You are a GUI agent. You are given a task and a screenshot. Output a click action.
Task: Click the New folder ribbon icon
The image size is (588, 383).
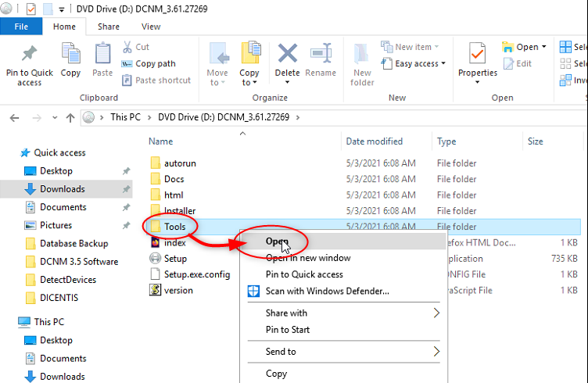361,54
